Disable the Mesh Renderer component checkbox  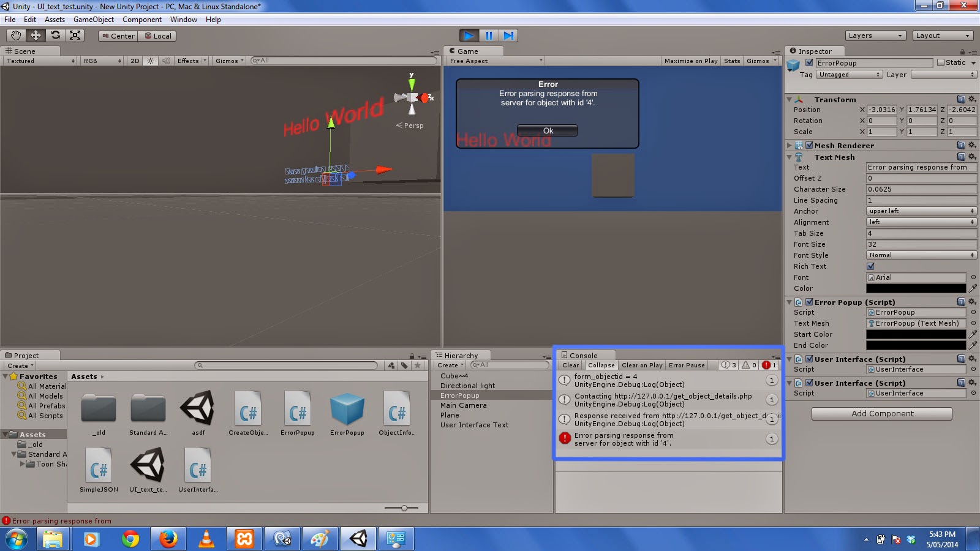tap(809, 145)
